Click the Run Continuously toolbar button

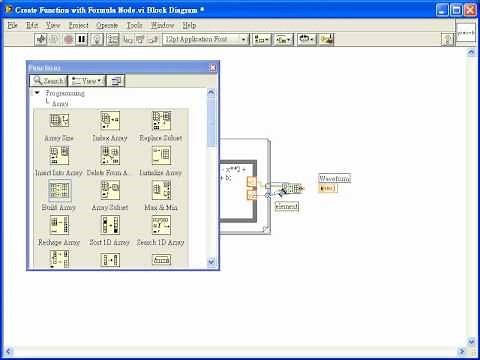[x=53, y=40]
